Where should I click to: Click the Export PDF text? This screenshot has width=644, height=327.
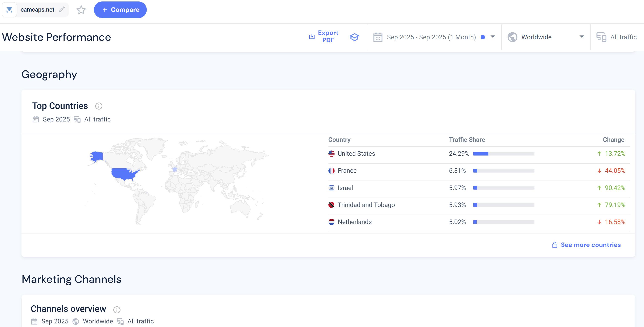tap(328, 37)
